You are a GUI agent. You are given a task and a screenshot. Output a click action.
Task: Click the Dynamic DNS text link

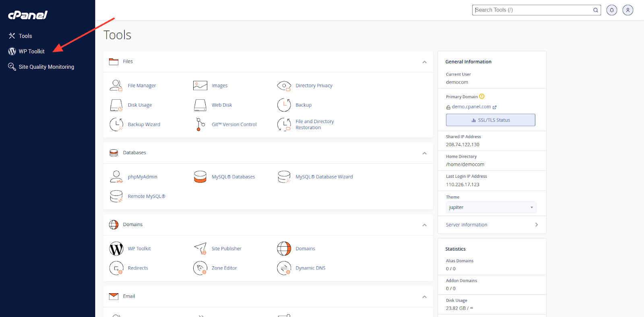[x=310, y=268]
